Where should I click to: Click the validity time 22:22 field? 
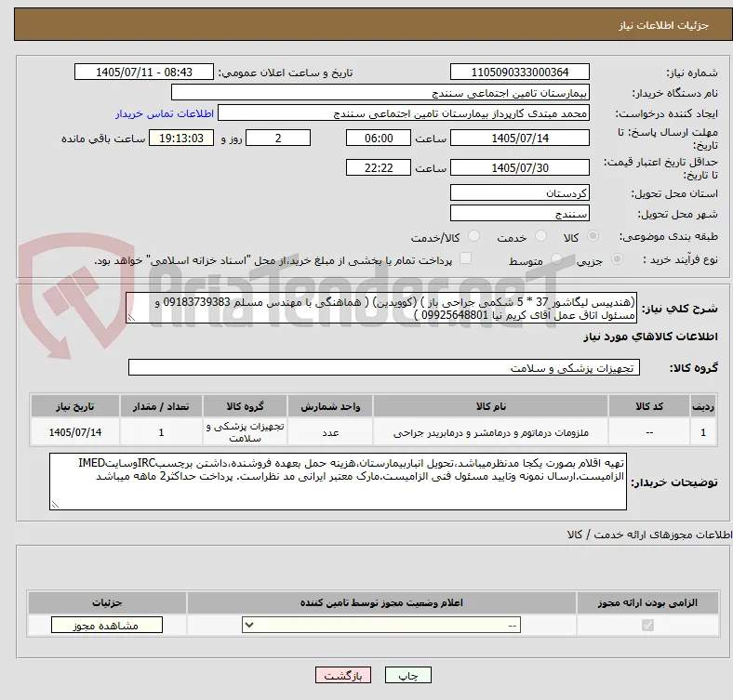(x=379, y=167)
